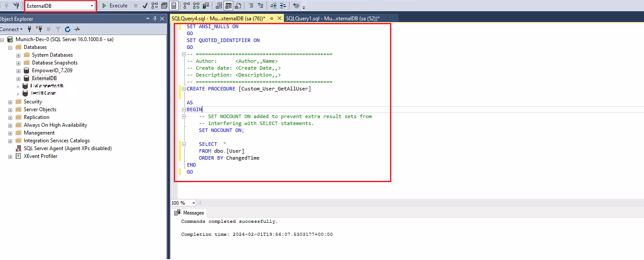644x260 pixels.
Task: Select the Database Snapshots folder
Action: [x=55, y=63]
